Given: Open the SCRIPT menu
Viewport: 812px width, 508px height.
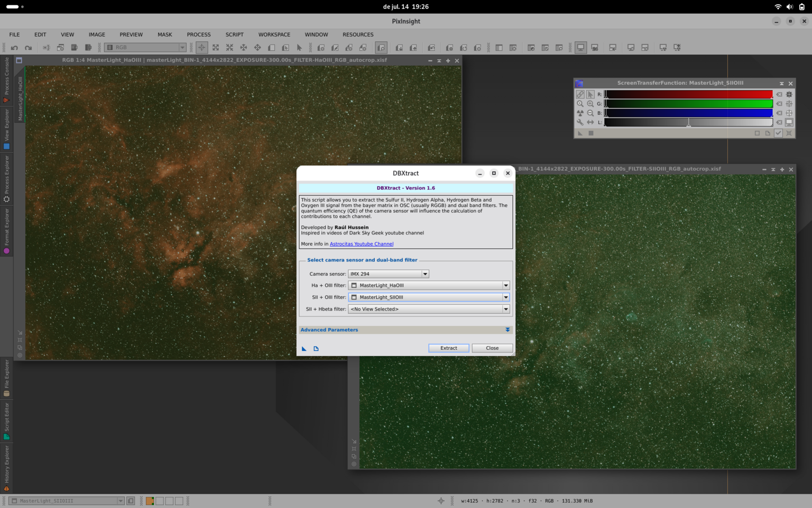Looking at the screenshot, I should point(235,34).
